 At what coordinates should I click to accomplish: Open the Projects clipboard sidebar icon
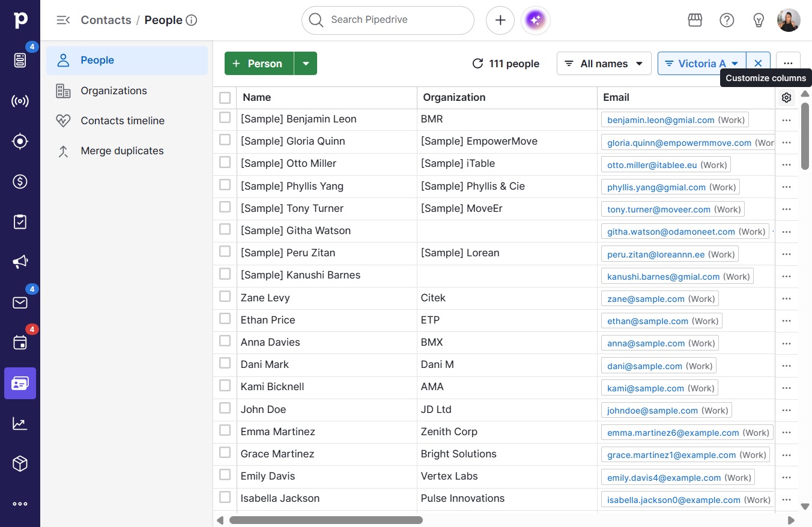pos(20,221)
